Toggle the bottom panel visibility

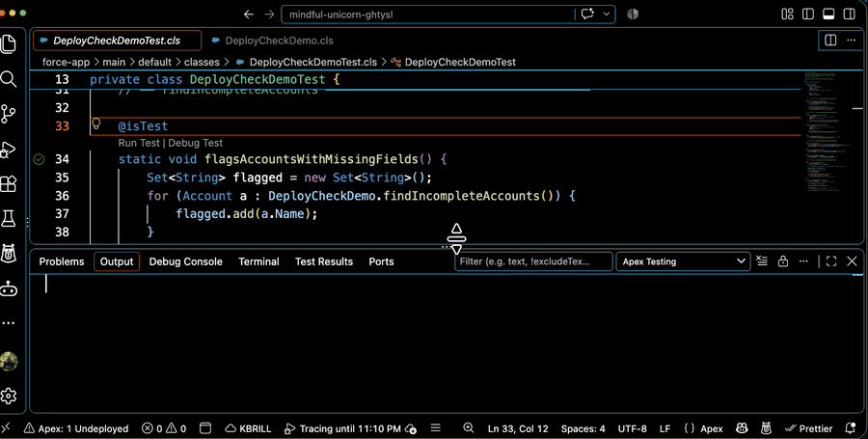[x=828, y=14]
